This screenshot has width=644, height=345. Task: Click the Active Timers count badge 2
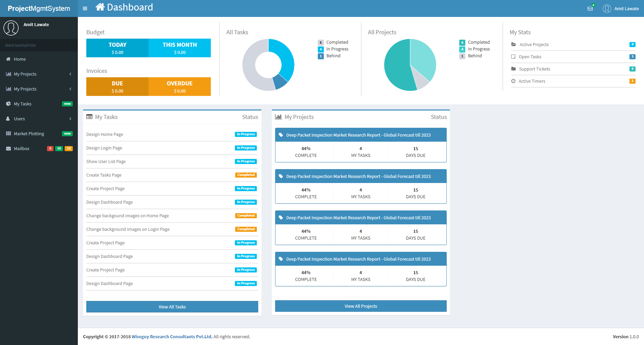[632, 81]
